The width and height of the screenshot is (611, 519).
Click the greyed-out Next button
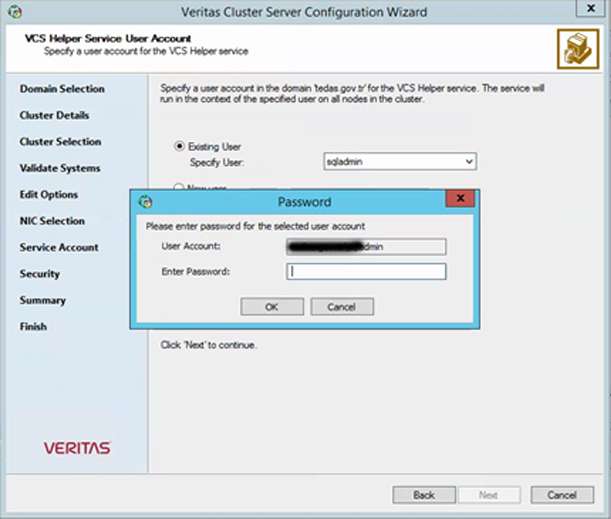[489, 495]
